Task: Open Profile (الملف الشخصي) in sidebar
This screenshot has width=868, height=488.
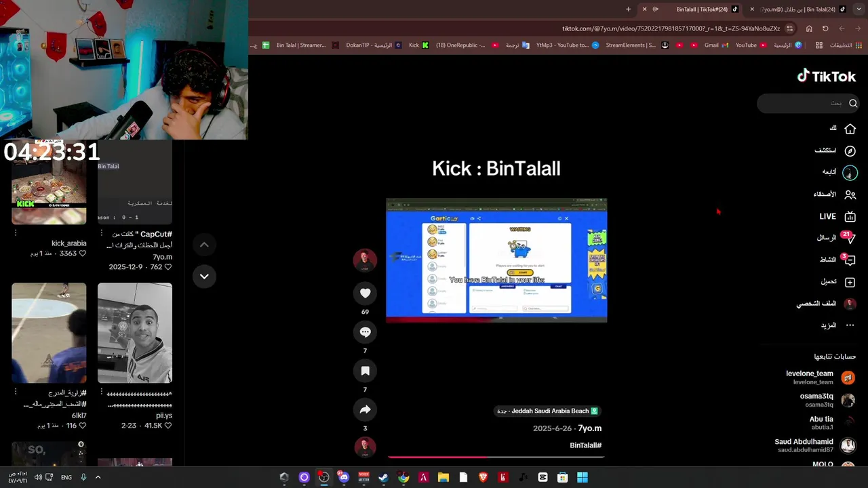Action: [826, 304]
